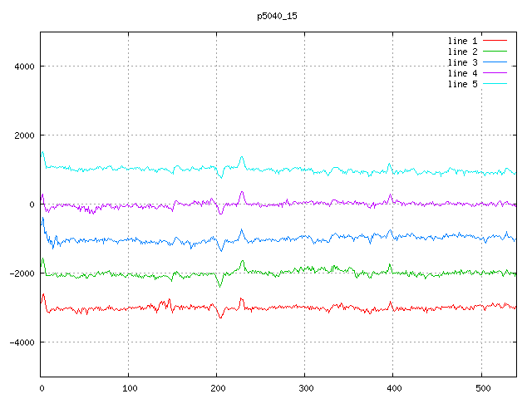Image resolution: width=532 pixels, height=399 pixels.
Task: Select the "line 1" legend label
Action: pos(462,41)
